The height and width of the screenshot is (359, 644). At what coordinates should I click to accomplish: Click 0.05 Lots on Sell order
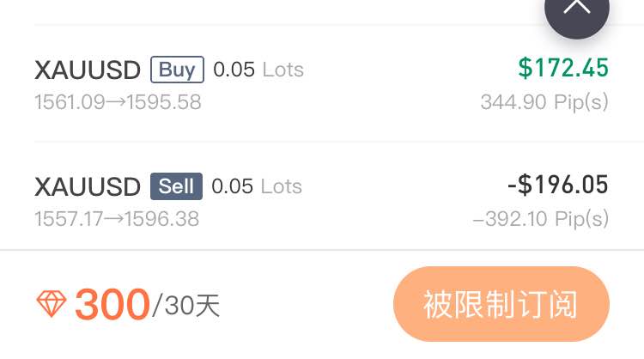(256, 186)
